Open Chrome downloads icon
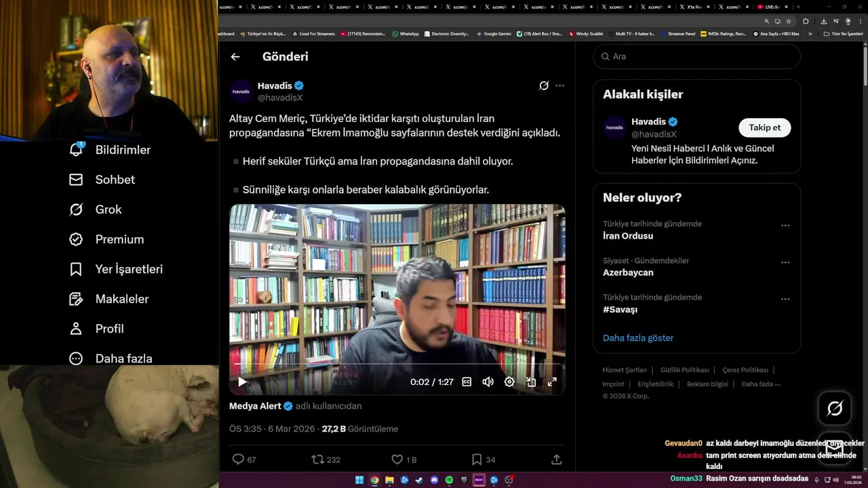 click(823, 21)
